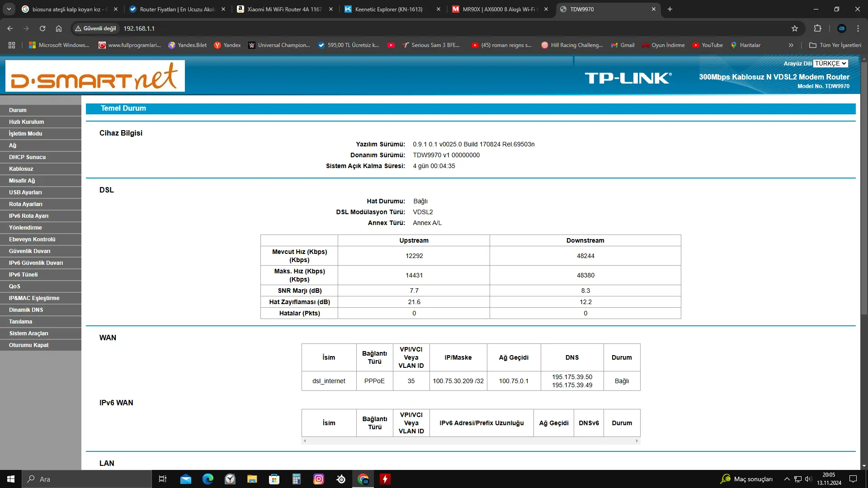The image size is (868, 488).
Task: Click the Güvenli değil site info chip
Action: click(95, 28)
